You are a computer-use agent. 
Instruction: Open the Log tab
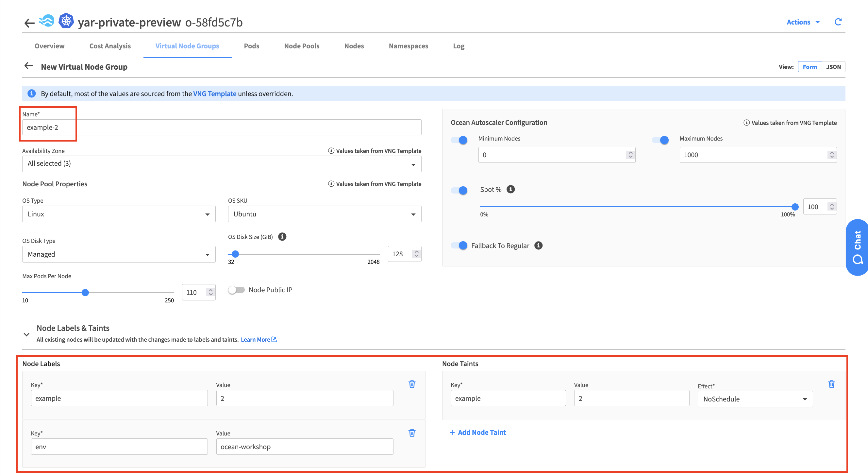pos(459,46)
